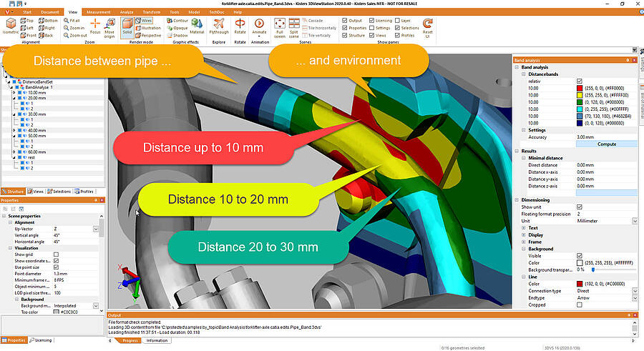
Task: Start Flythrough explore mode
Action: (219, 26)
